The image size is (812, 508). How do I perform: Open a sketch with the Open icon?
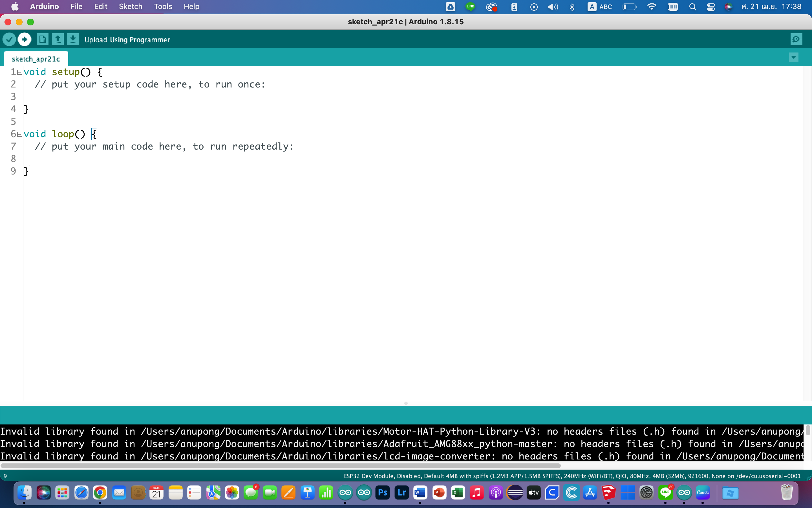58,40
